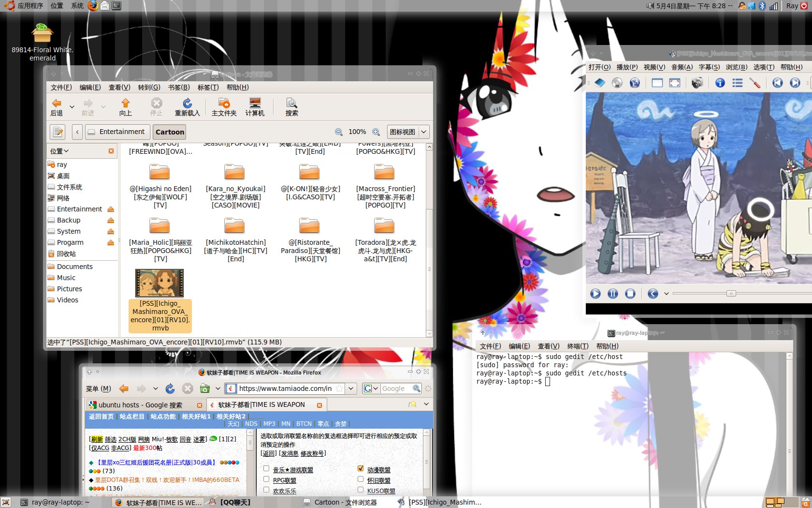This screenshot has width=812, height=508.
Task: Eject the Backup volume in sidebar
Action: point(111,220)
